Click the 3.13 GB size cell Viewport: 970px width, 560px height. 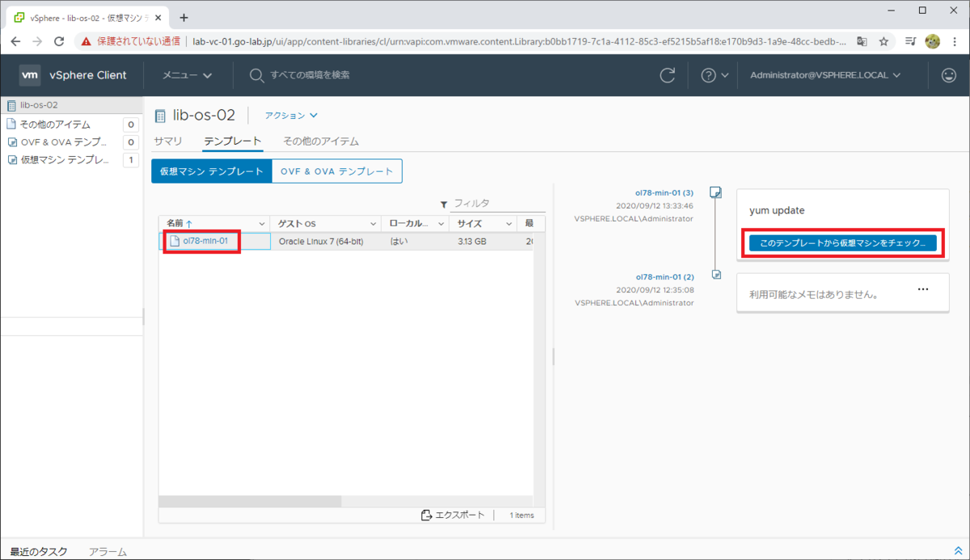(472, 241)
